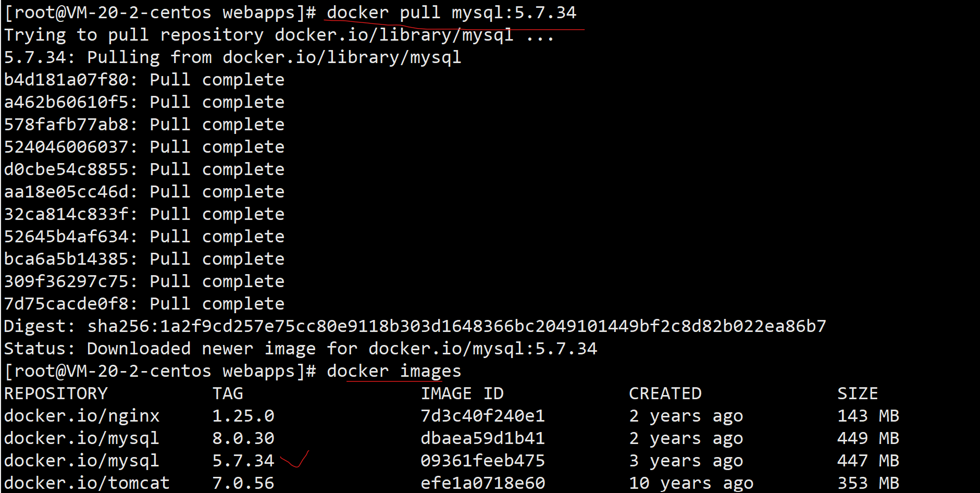The height and width of the screenshot is (493, 980).
Task: Click the CREATED column header
Action: (665, 393)
